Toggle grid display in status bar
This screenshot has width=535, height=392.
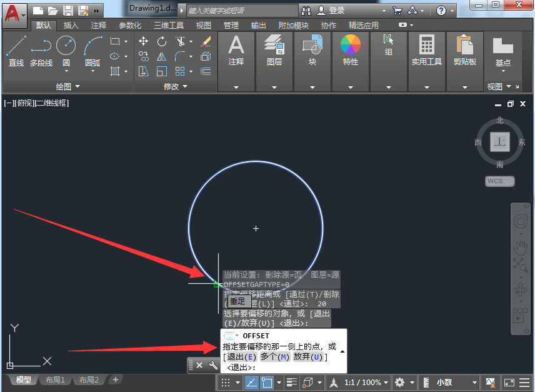226,383
